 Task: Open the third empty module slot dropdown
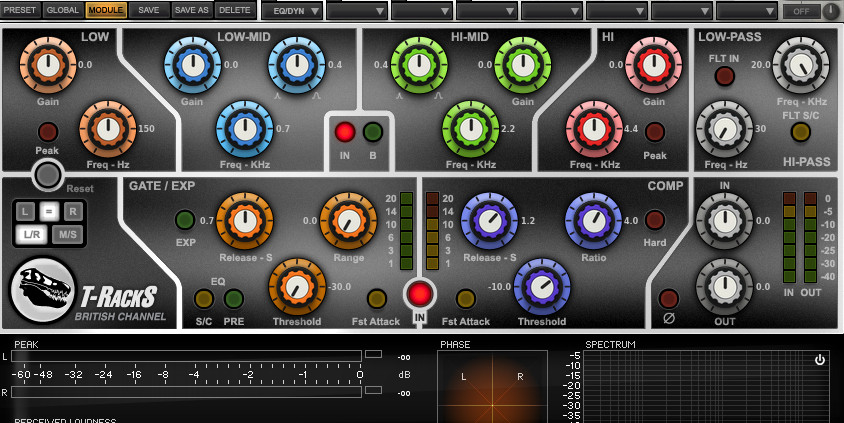click(x=422, y=11)
